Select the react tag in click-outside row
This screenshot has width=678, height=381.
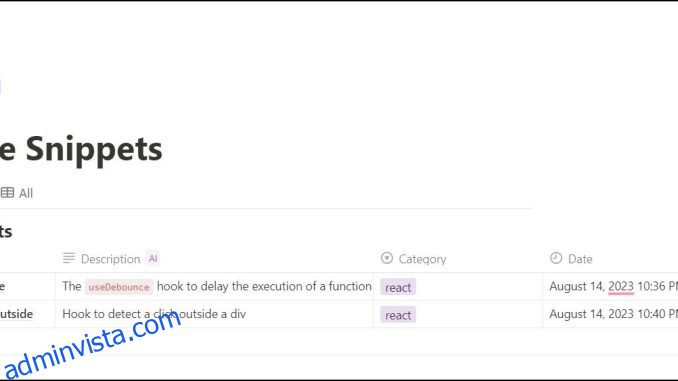[x=398, y=315]
